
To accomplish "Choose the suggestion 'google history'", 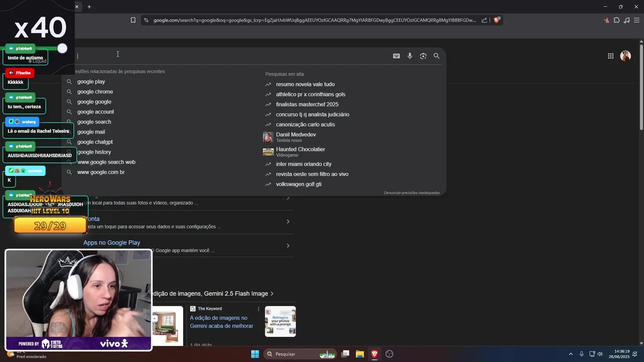I will tap(94, 152).
